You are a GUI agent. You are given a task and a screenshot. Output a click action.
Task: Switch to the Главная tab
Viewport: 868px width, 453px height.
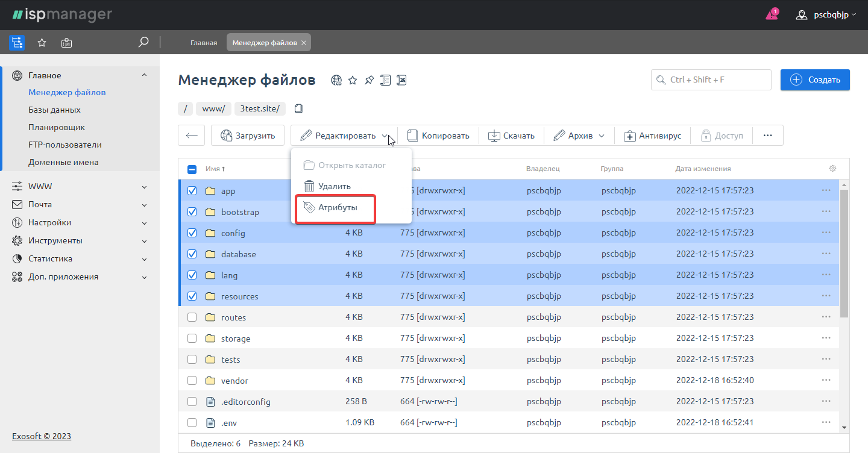point(204,43)
